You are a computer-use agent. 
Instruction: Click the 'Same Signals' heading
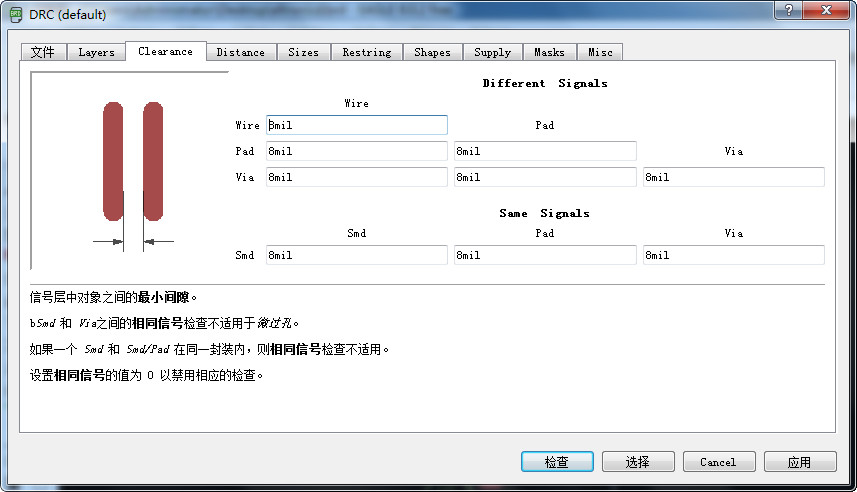(x=544, y=213)
